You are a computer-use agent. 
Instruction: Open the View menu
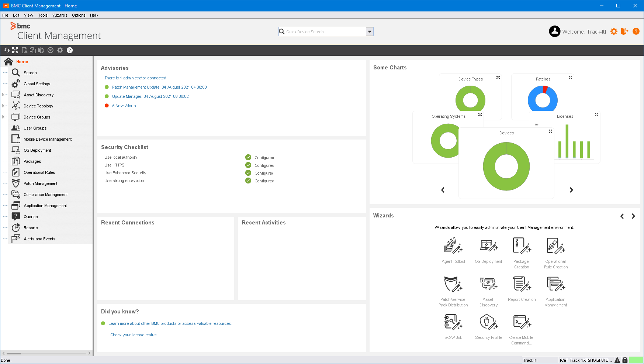pos(28,15)
